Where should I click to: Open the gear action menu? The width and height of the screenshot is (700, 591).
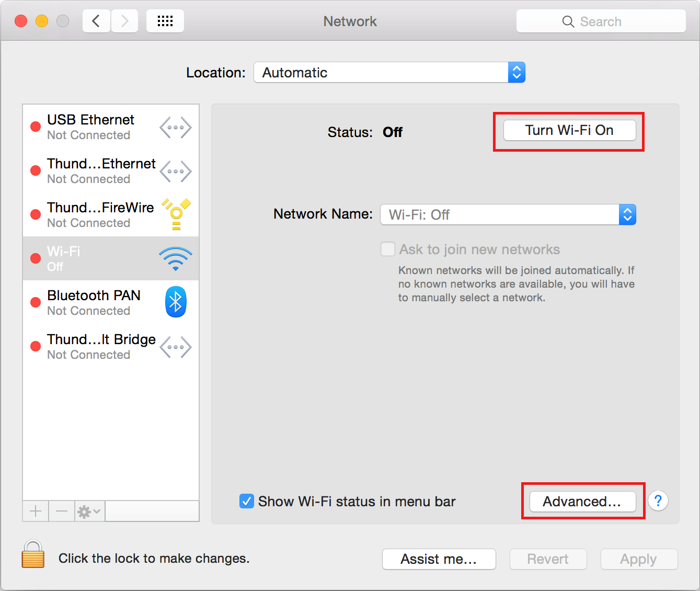pos(89,511)
